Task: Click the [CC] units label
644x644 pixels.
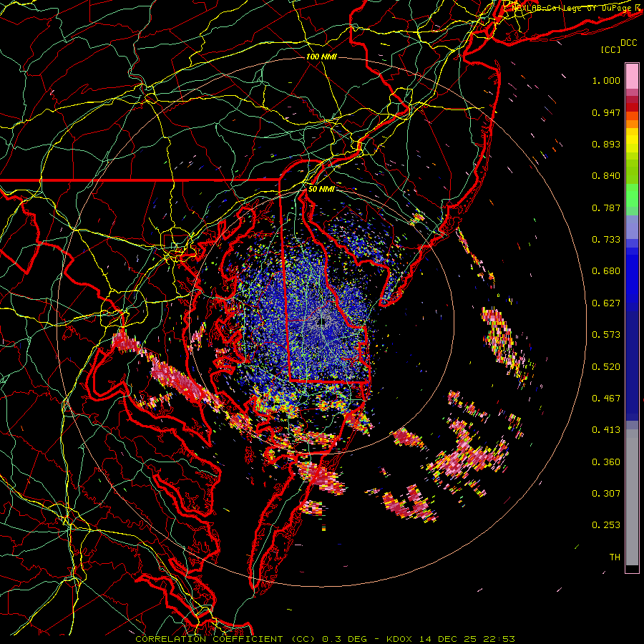Action: click(x=610, y=49)
